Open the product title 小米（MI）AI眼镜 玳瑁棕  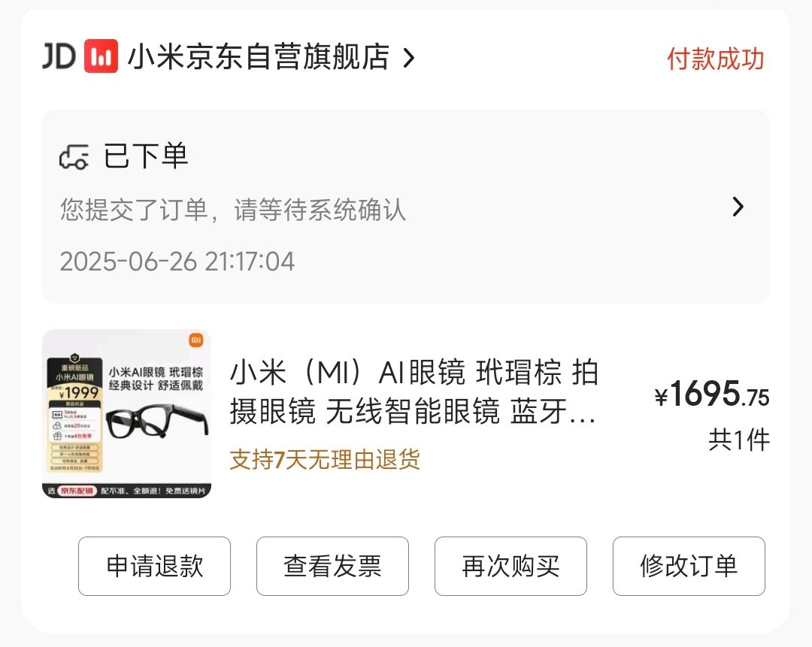(414, 392)
